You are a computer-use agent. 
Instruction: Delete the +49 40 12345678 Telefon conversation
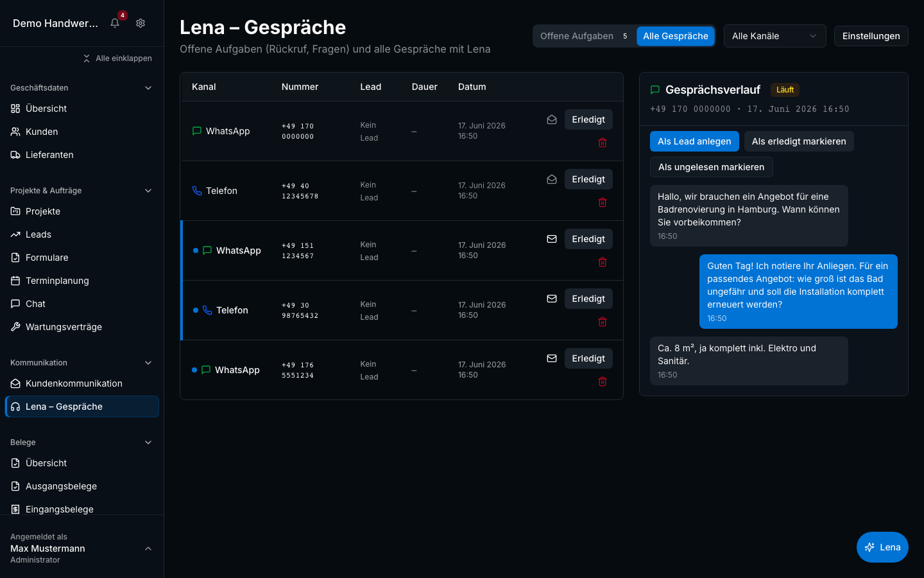(x=603, y=202)
